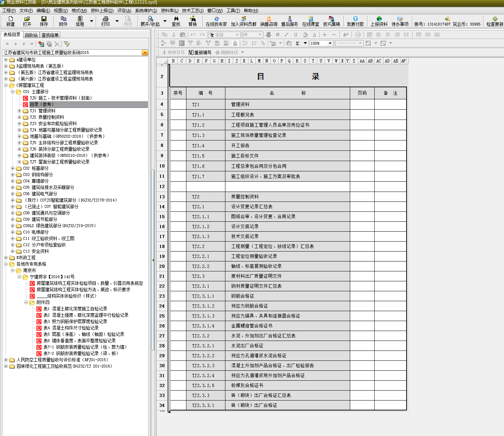Set right text alignment
The image size is (504, 436).
tap(397, 34)
